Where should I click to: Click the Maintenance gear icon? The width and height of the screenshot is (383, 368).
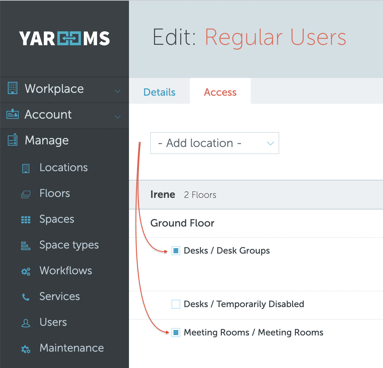(x=26, y=349)
